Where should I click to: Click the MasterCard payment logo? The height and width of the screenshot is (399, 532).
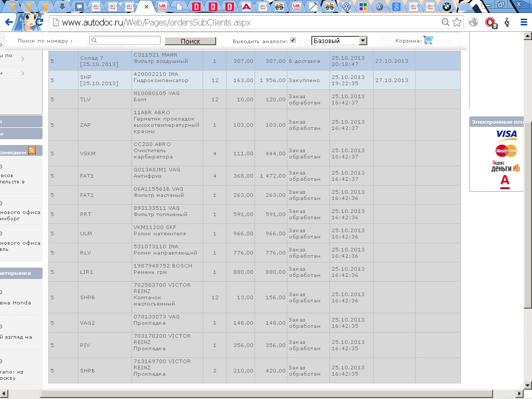pos(506,151)
